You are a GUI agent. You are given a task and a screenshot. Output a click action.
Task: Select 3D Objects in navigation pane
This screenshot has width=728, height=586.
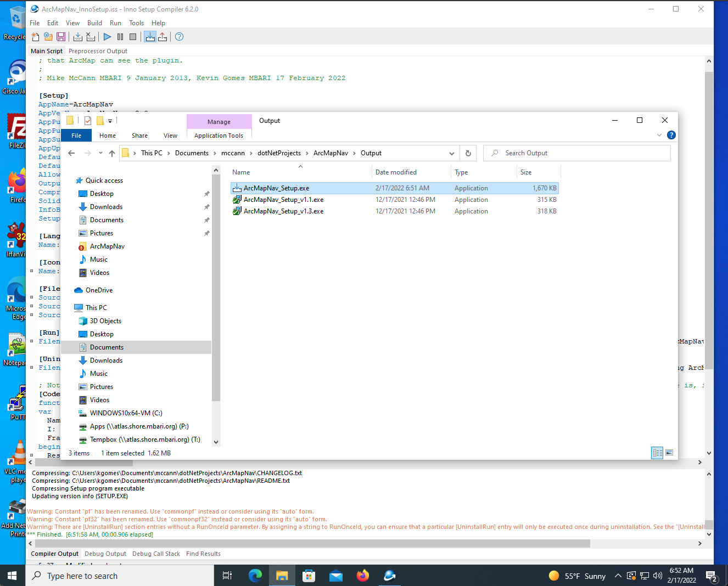pos(105,321)
